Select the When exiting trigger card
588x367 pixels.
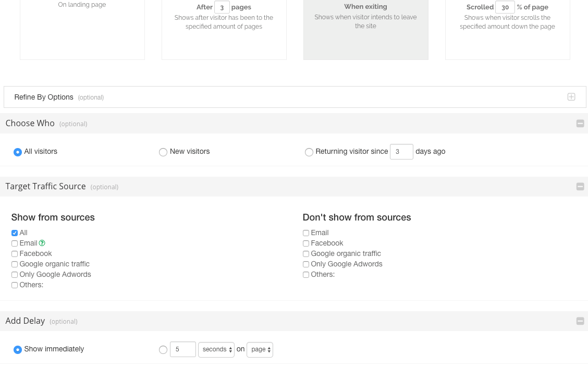pos(365,29)
